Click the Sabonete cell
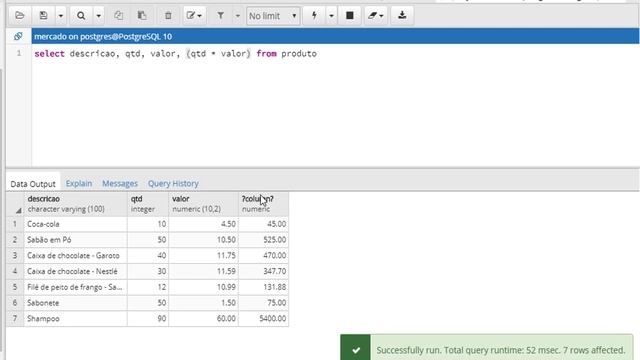640x360 pixels. [x=76, y=303]
